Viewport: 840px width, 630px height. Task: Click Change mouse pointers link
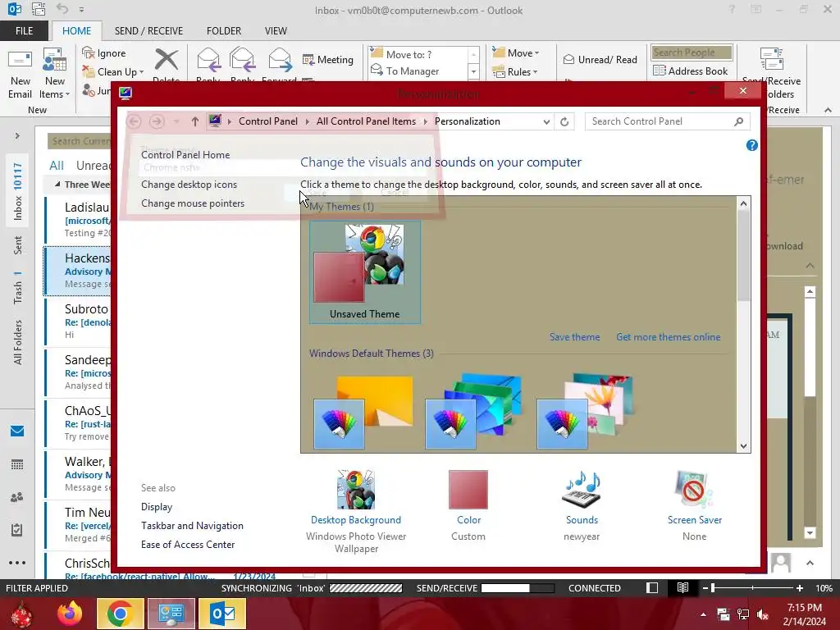[x=193, y=203]
